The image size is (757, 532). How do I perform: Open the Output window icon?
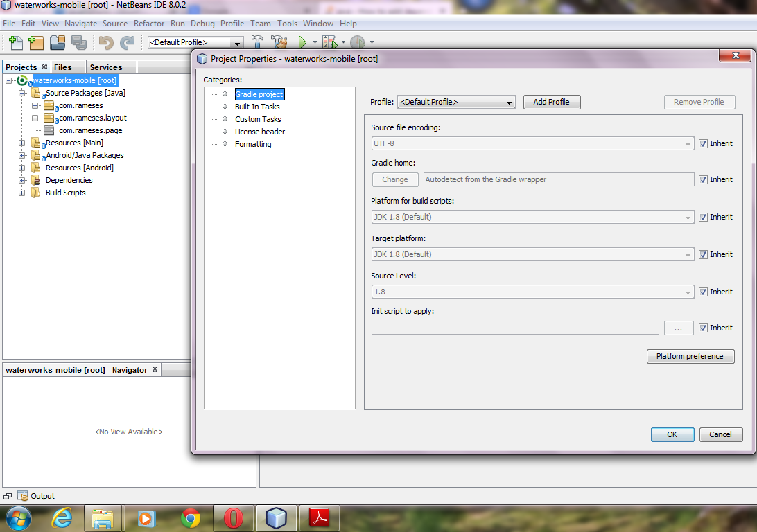23,496
